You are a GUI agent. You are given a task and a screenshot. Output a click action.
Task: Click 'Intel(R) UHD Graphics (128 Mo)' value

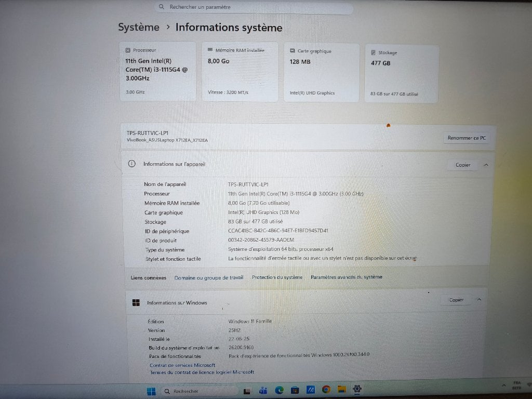coord(263,212)
